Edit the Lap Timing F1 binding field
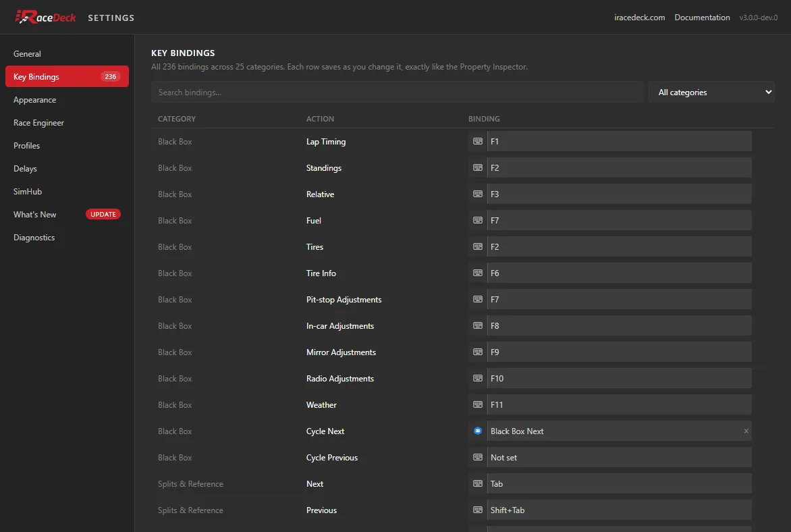The width and height of the screenshot is (791, 532). (619, 141)
